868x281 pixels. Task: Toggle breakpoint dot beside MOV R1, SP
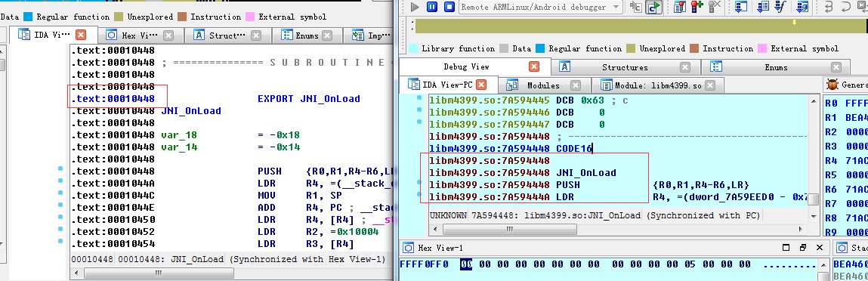(x=60, y=193)
